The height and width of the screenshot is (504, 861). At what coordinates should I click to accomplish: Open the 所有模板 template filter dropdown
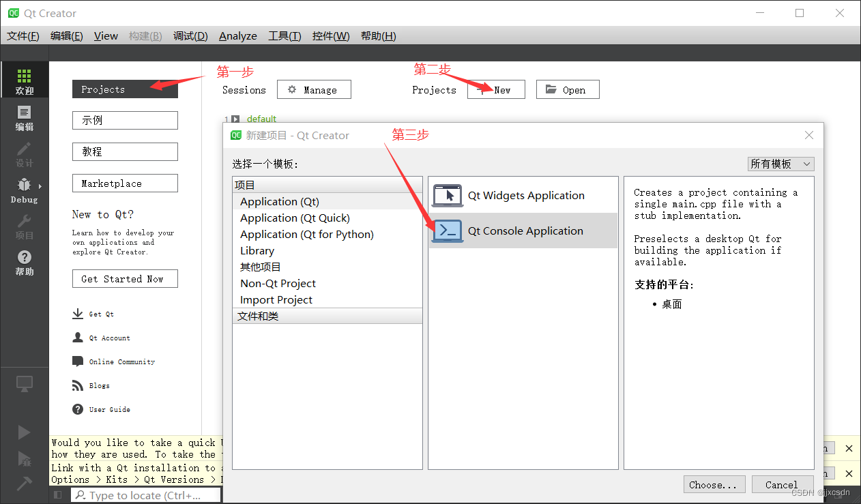click(x=780, y=164)
